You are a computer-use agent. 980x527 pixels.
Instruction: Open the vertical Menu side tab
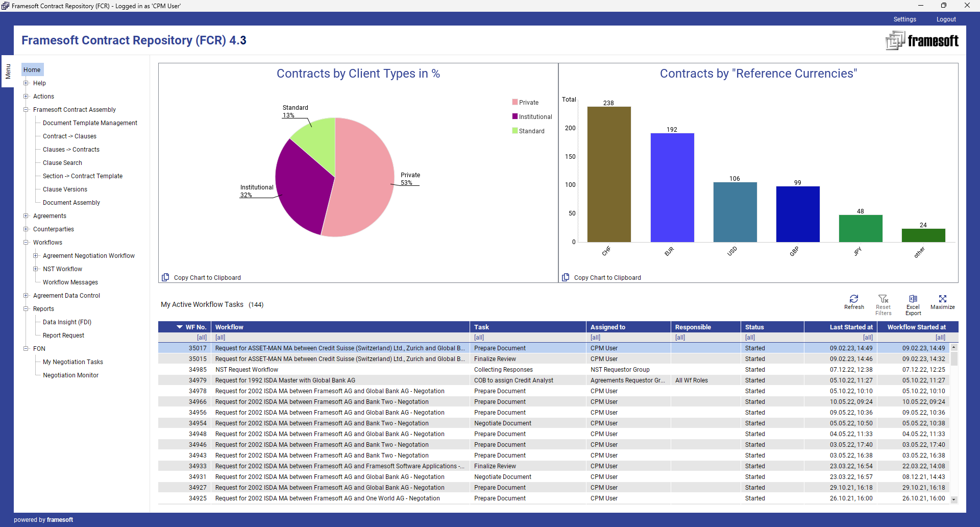tap(8, 71)
